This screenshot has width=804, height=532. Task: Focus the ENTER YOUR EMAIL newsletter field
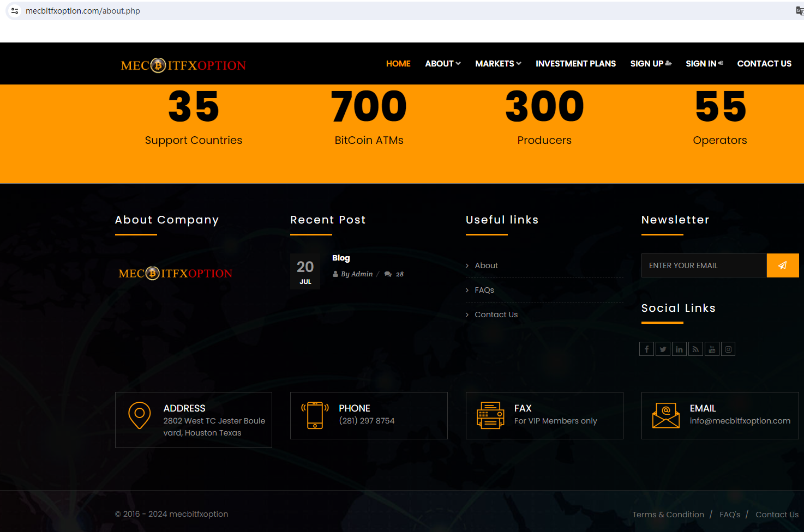coord(704,265)
